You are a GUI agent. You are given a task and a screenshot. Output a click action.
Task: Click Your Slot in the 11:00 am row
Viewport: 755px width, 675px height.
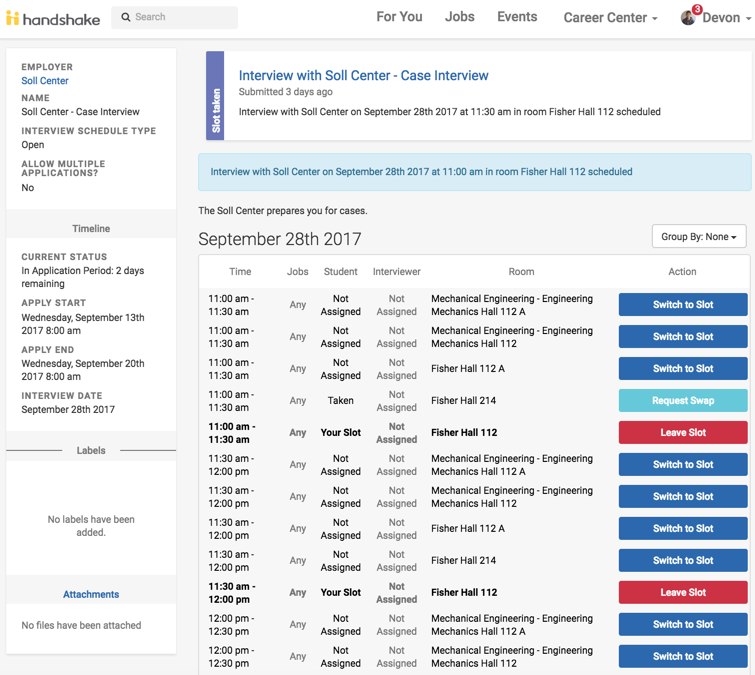[x=340, y=432]
